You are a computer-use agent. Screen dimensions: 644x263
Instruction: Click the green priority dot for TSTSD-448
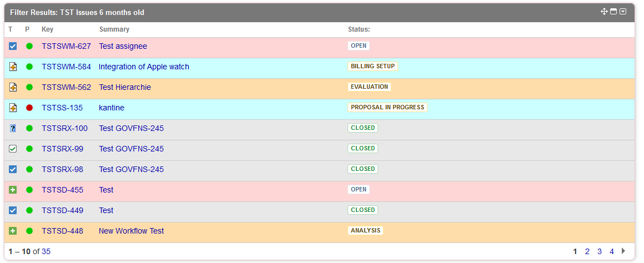coord(29,231)
